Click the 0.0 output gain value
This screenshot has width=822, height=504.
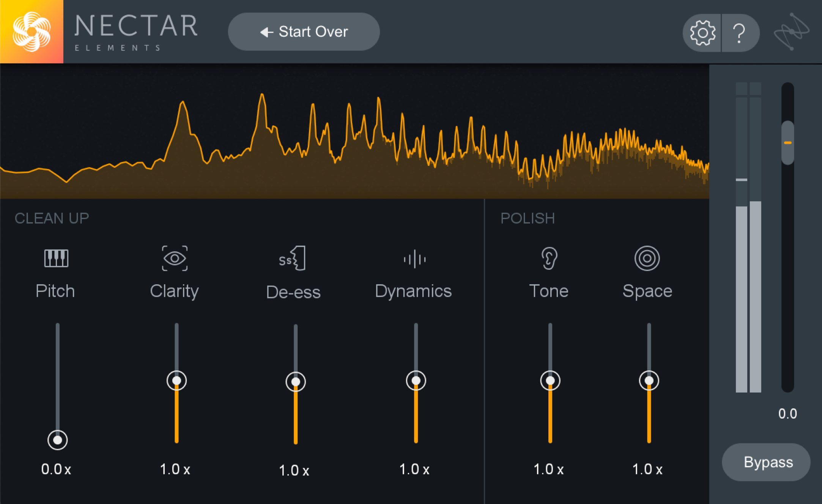787,414
